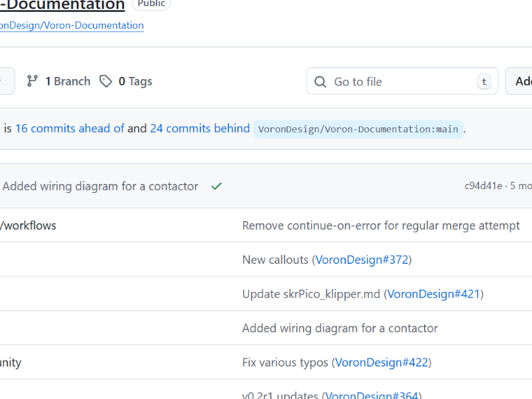
Task: Click the VoronDesign/Voron-Documentation:main branch label
Action: coord(358,129)
